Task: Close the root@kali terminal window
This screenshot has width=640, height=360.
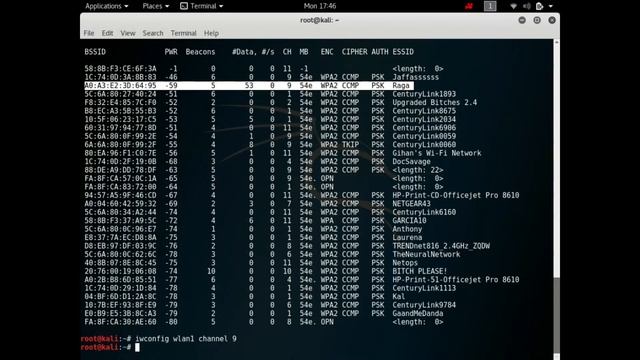Action: (552, 20)
